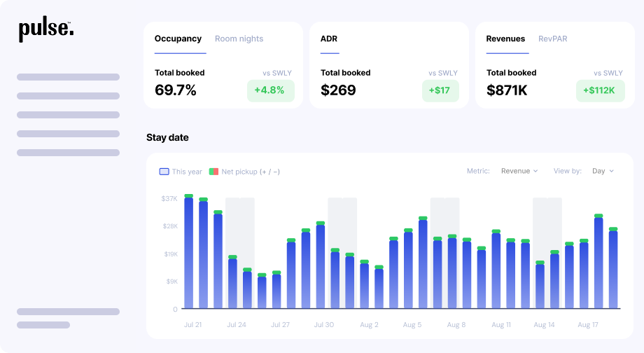Screen dimensions: 644x353
Task: Switch to the Room nights tab
Action: [239, 39]
